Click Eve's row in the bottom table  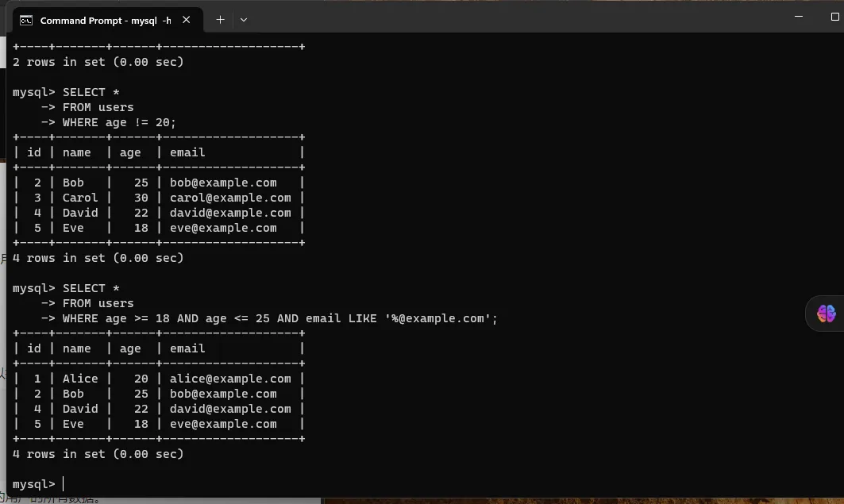point(159,424)
